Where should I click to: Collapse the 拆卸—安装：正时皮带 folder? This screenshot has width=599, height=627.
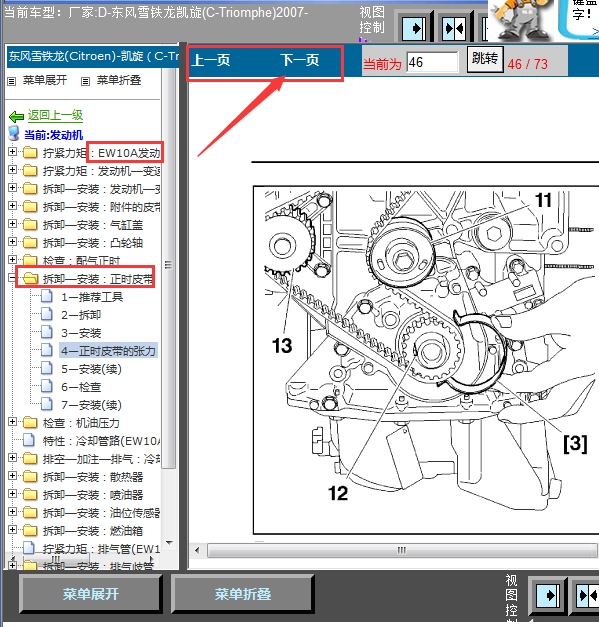pyautogui.click(x=12, y=278)
